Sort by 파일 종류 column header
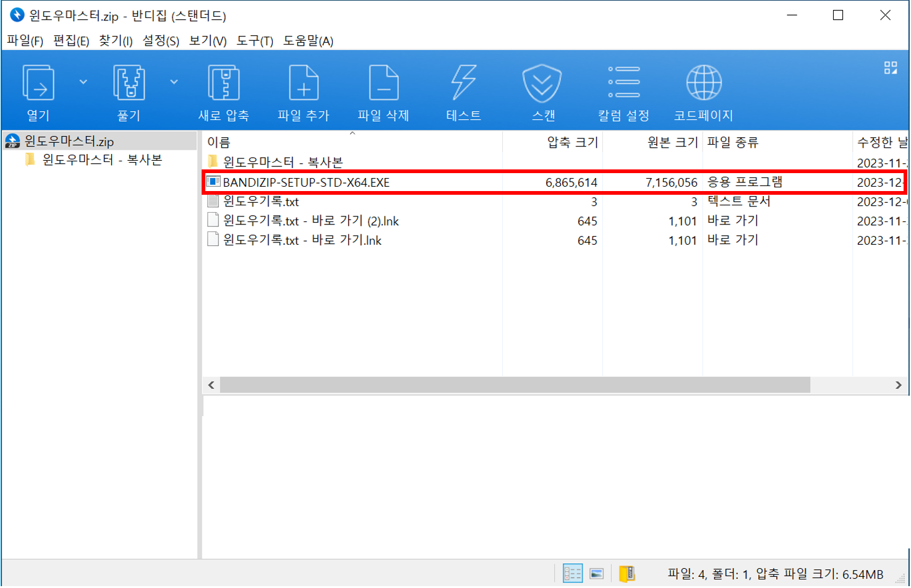Screen dimensions: 911x588 pos(777,143)
